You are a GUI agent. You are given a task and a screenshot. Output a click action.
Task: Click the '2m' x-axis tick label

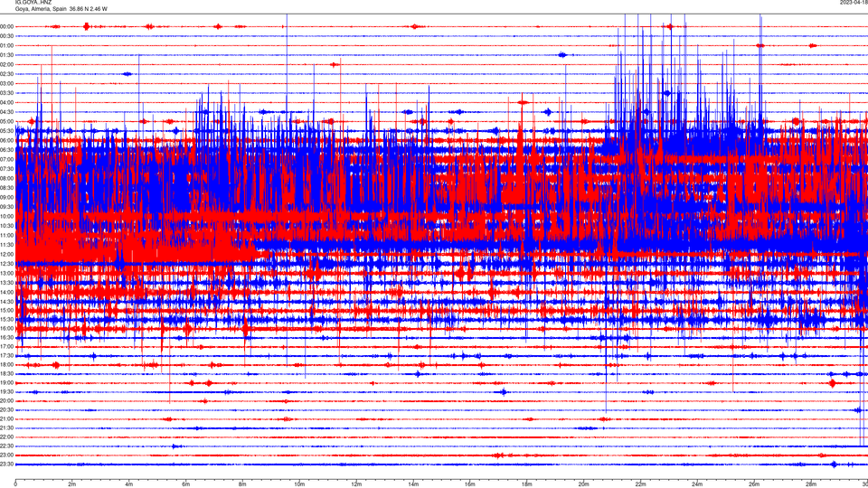point(72,484)
